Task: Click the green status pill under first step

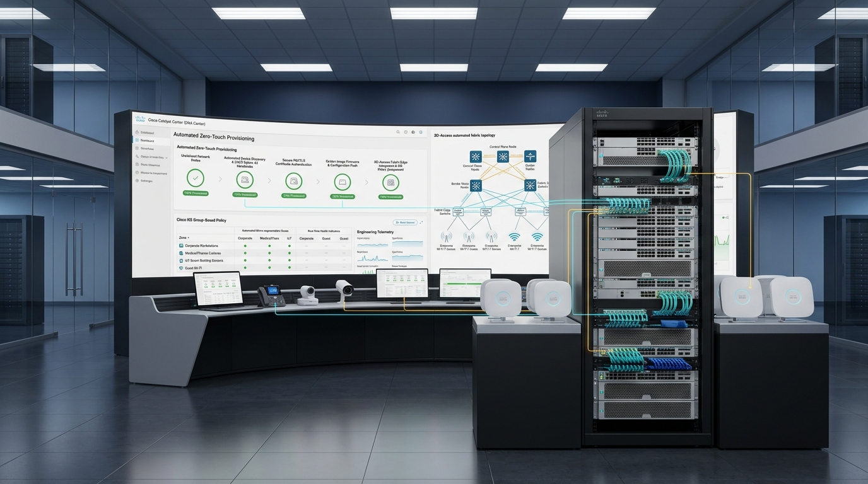Action: [x=196, y=193]
